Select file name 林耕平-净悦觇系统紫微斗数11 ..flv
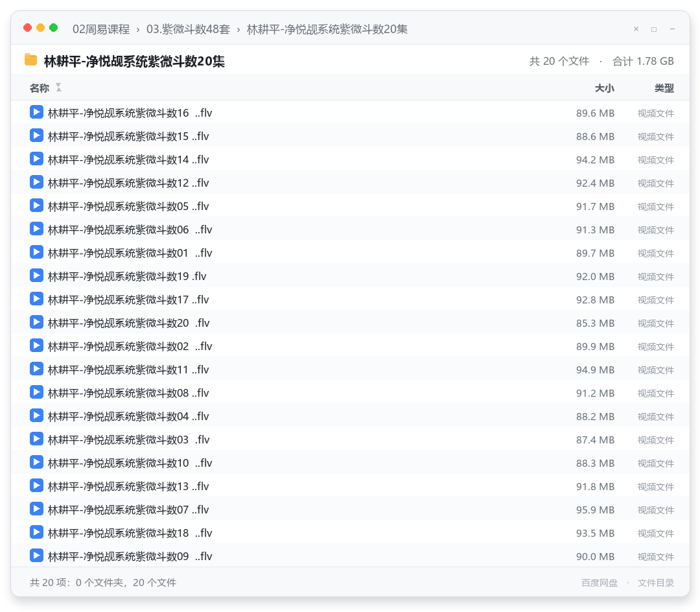The image size is (700, 612). coord(128,370)
